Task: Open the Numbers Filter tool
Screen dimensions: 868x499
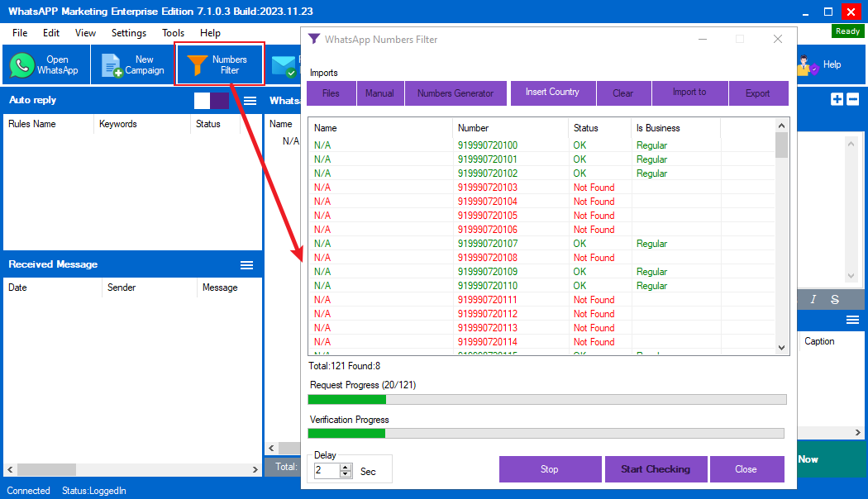Action: 219,65
